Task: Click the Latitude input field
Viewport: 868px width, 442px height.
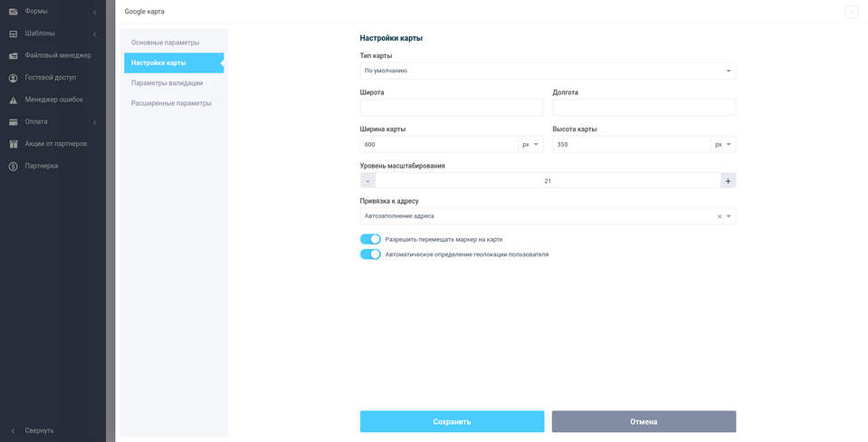Action: coord(452,108)
